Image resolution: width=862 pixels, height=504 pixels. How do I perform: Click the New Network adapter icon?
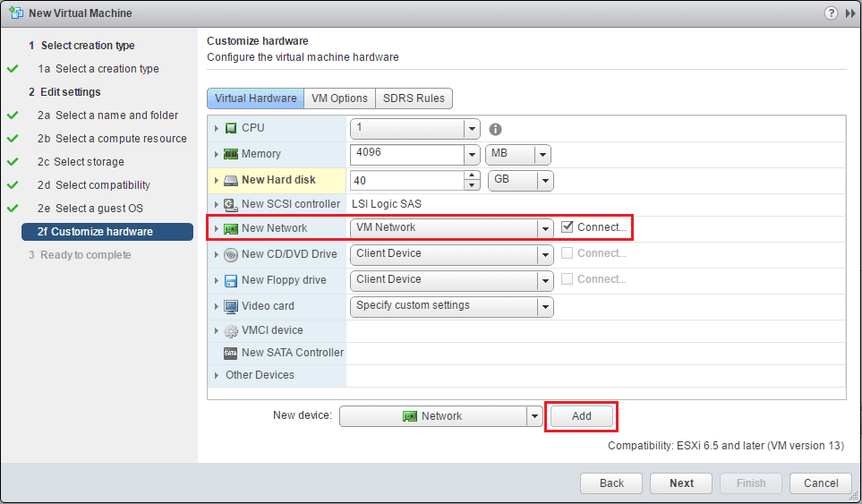pos(231,228)
